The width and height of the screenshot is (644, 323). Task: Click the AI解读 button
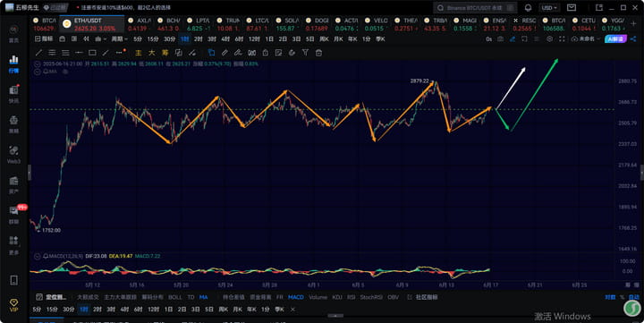(615, 39)
